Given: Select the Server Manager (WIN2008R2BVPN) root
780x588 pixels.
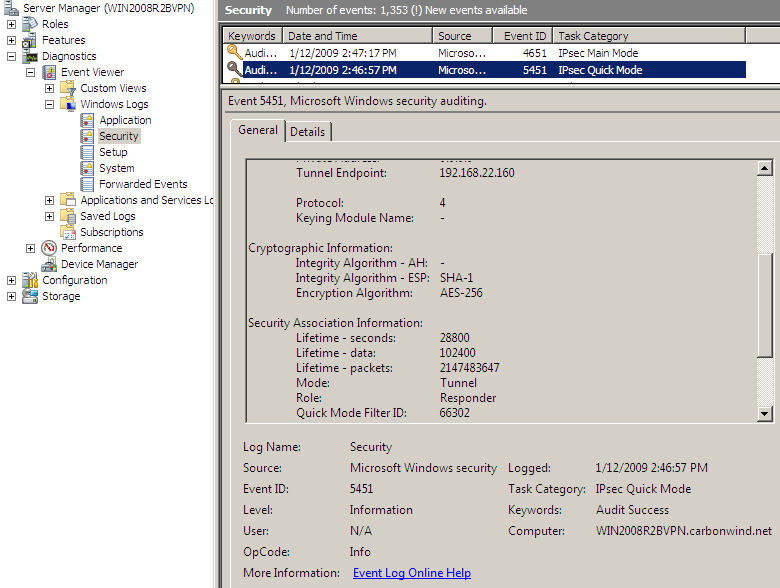Looking at the screenshot, I should pos(108,8).
